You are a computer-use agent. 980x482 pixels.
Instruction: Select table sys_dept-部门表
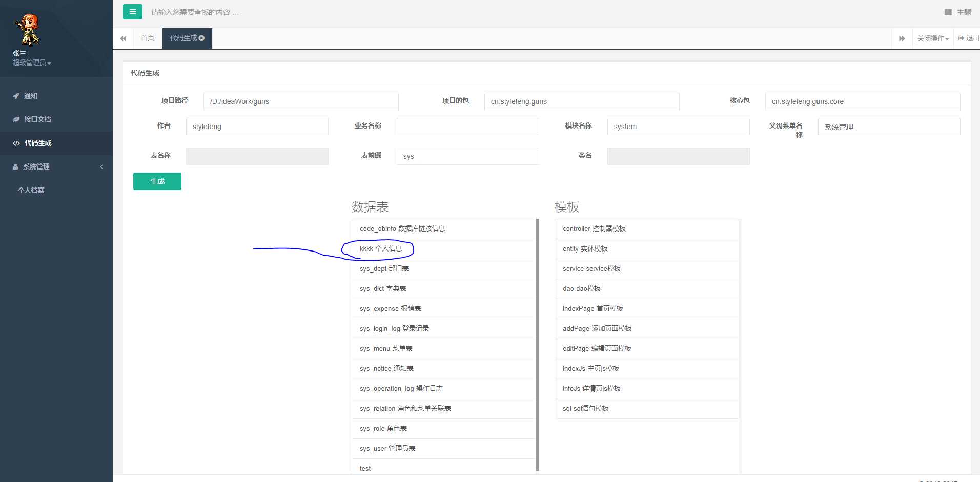pyautogui.click(x=444, y=269)
